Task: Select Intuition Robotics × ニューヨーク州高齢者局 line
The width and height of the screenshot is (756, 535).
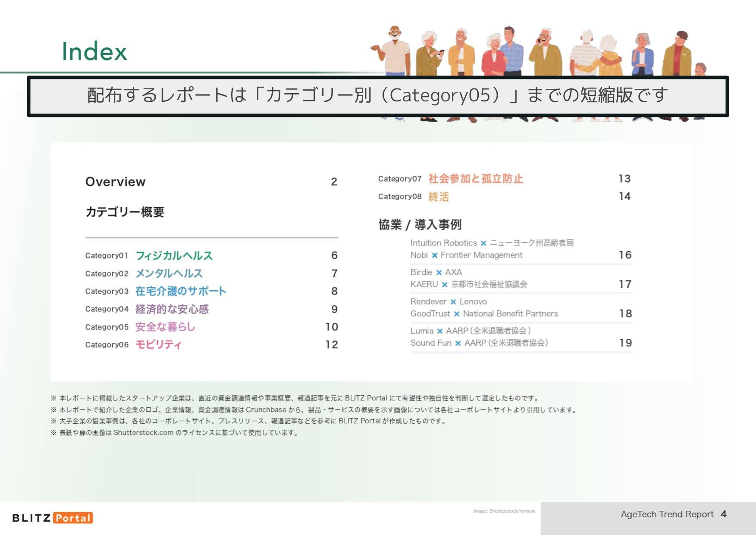Action: tap(492, 243)
